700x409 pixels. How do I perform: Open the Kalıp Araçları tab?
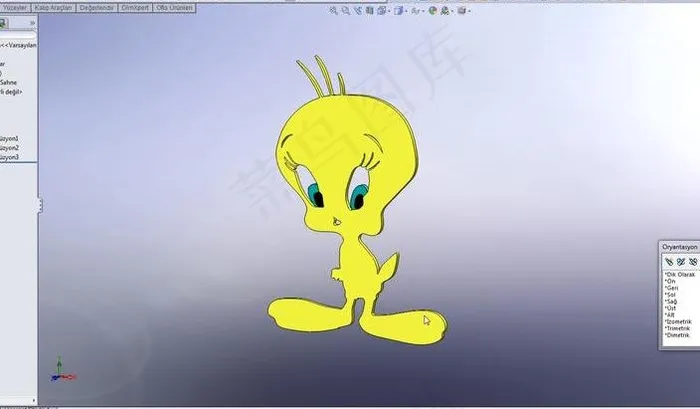pos(54,6)
